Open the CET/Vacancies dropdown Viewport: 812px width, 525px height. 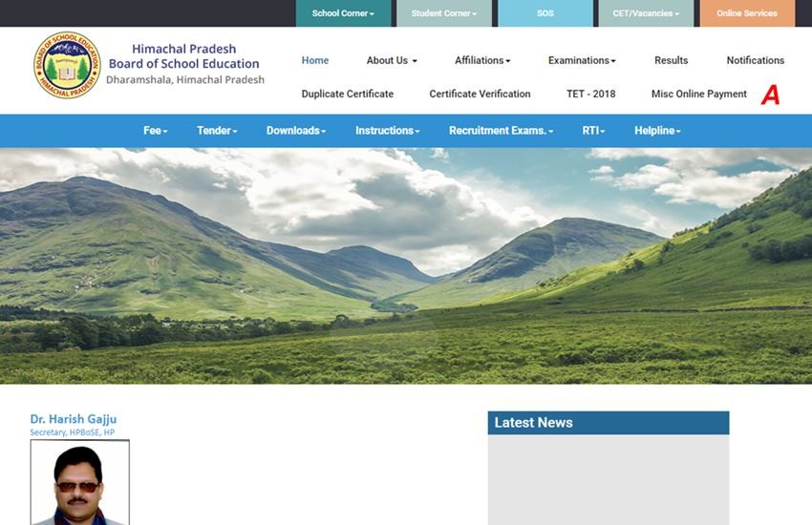tap(646, 13)
